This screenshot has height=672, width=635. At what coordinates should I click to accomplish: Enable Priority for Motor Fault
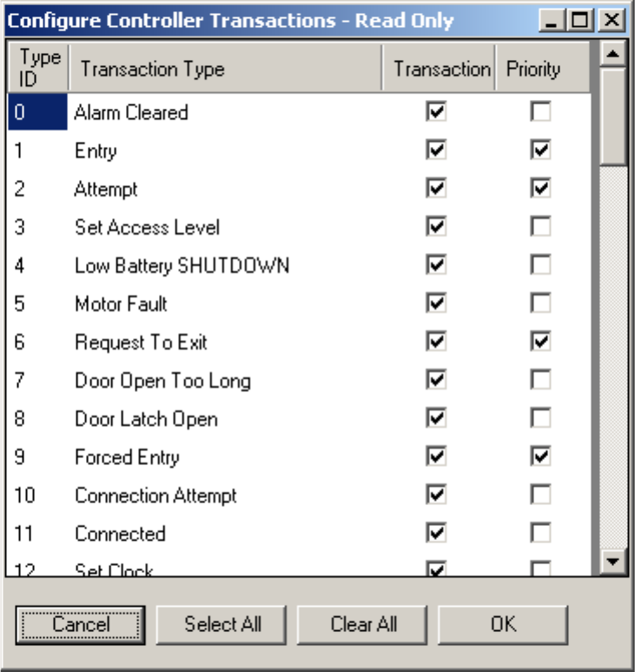[x=540, y=303]
